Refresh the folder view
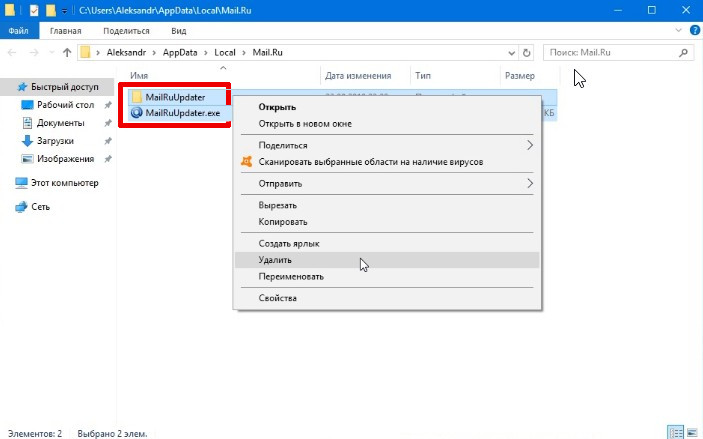Image resolution: width=703 pixels, height=439 pixels. (x=527, y=53)
